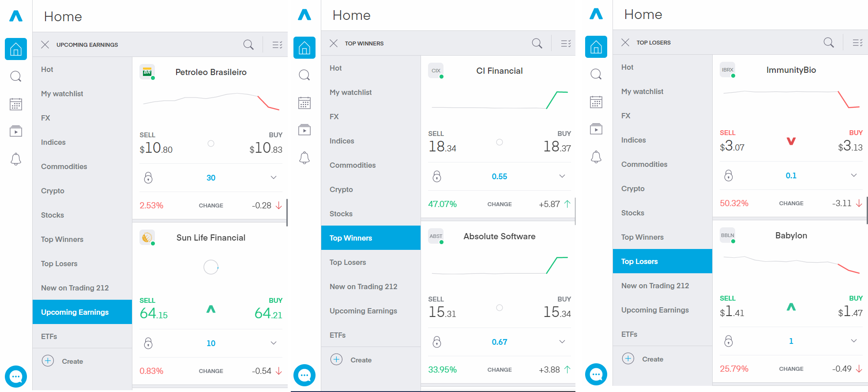Click SELL 64.15 on Sun Life Financial
Image resolution: width=868 pixels, height=392 pixels.
coord(154,309)
